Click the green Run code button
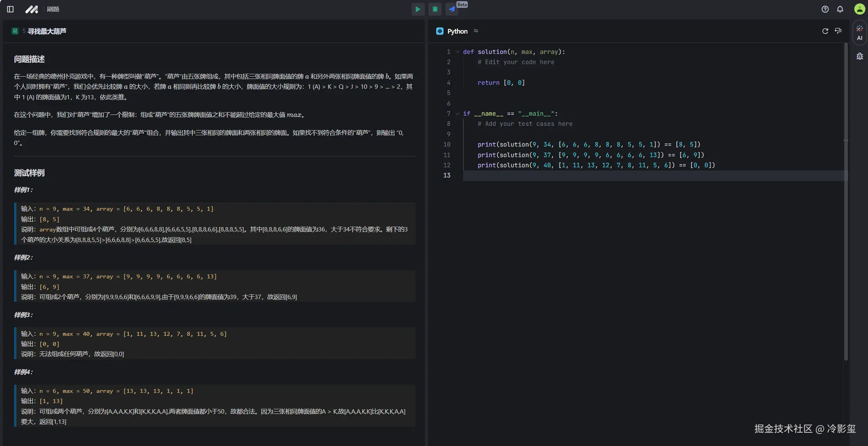 point(418,9)
